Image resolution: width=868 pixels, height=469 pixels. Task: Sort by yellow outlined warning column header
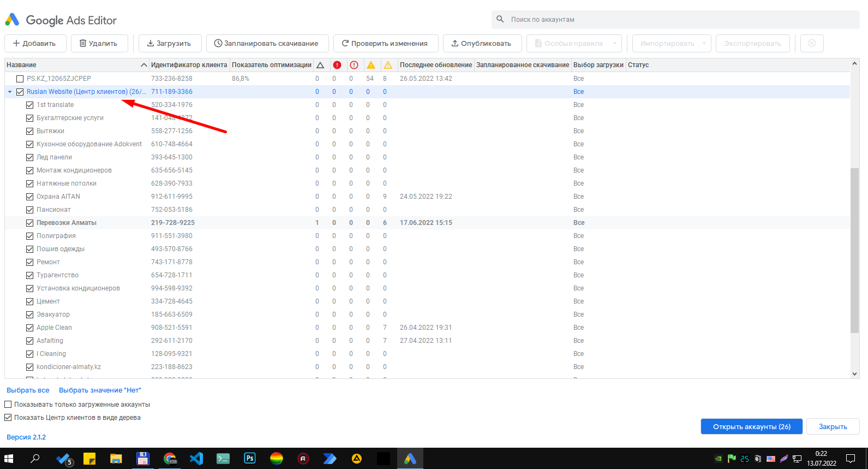point(388,65)
